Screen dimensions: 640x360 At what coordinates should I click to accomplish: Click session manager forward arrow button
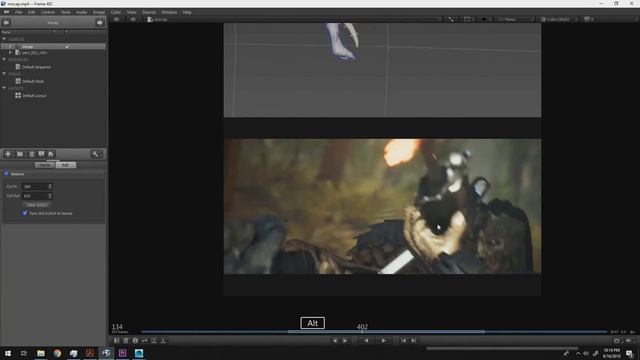(100, 22)
